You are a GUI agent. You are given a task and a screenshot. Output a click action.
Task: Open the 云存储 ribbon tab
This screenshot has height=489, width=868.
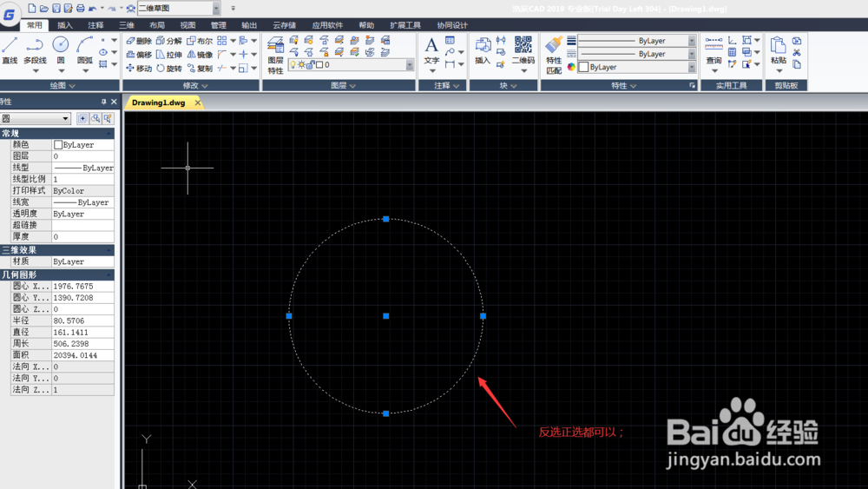[284, 25]
